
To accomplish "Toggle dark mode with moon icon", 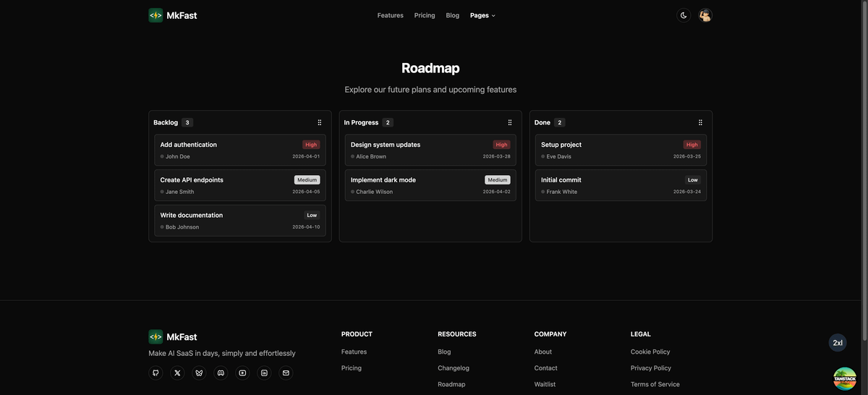I will (684, 15).
